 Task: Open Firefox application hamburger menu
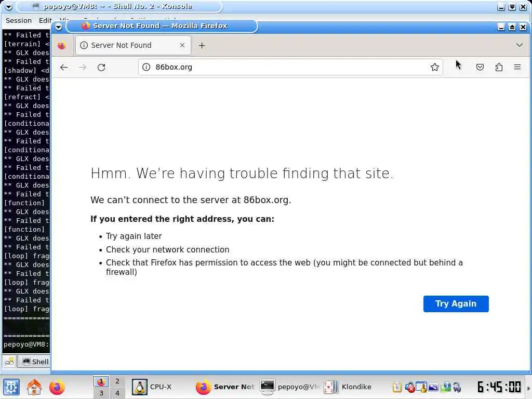(517, 67)
